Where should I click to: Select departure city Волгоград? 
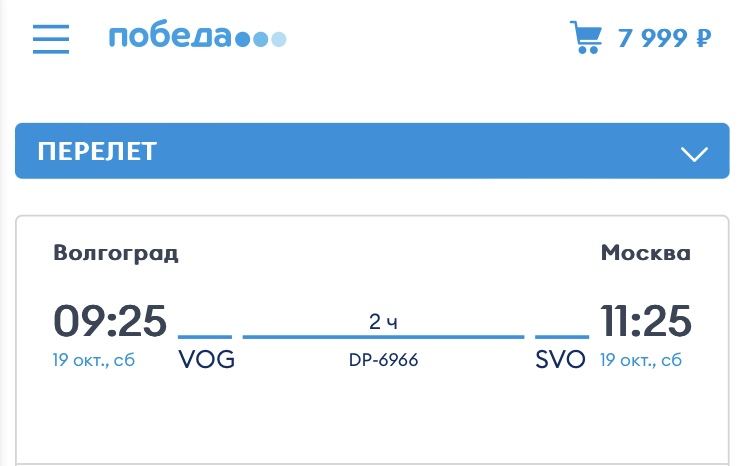[116, 253]
